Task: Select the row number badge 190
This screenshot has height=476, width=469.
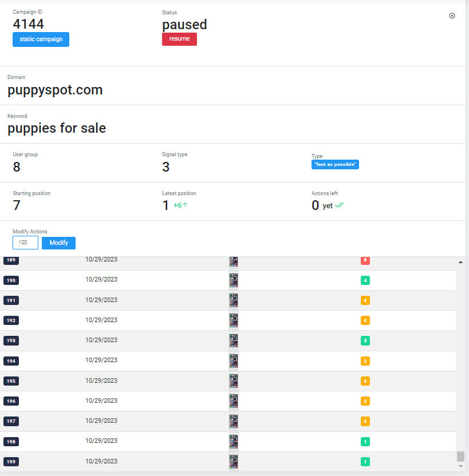Action: 11,280
